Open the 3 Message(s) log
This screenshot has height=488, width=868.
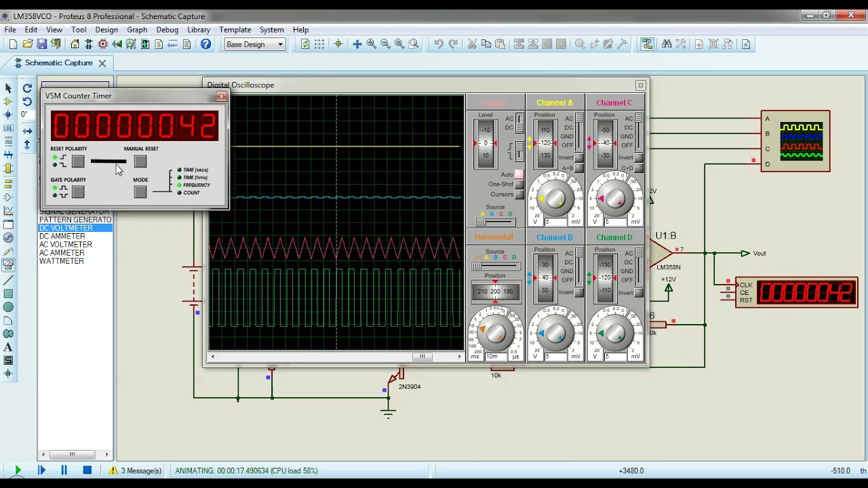[135, 470]
